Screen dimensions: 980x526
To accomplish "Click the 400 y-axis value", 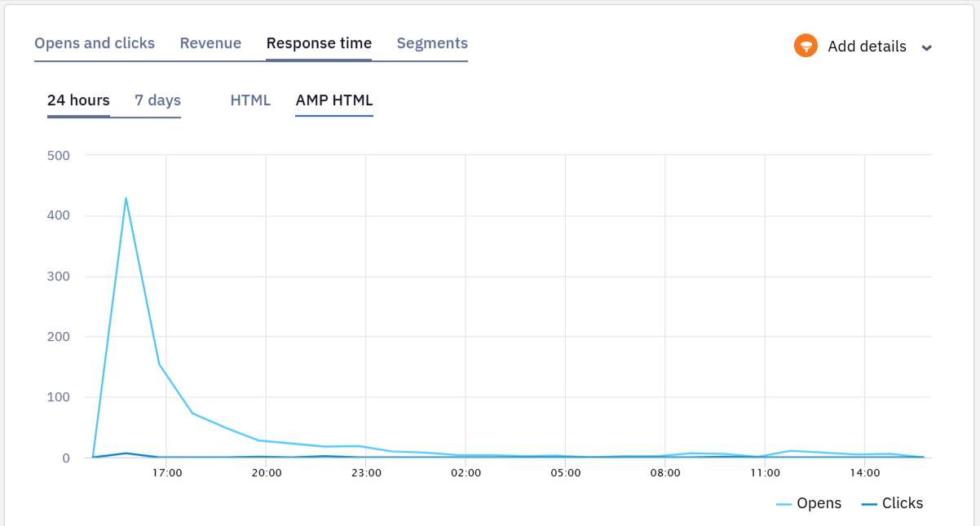I will coord(60,215).
